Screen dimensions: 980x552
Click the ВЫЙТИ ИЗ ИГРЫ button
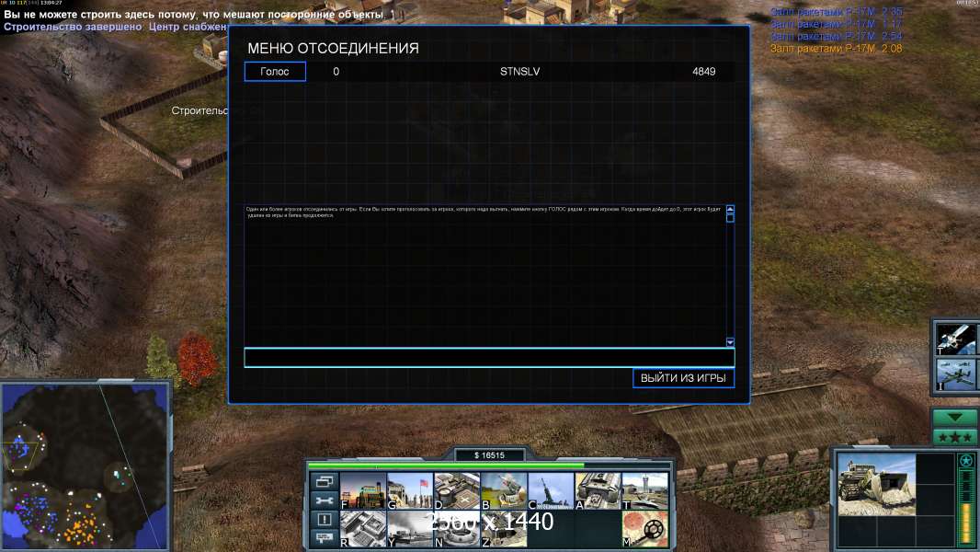[683, 377]
